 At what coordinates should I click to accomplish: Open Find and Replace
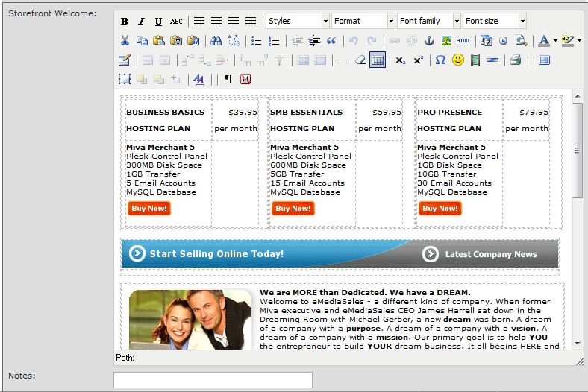point(234,40)
